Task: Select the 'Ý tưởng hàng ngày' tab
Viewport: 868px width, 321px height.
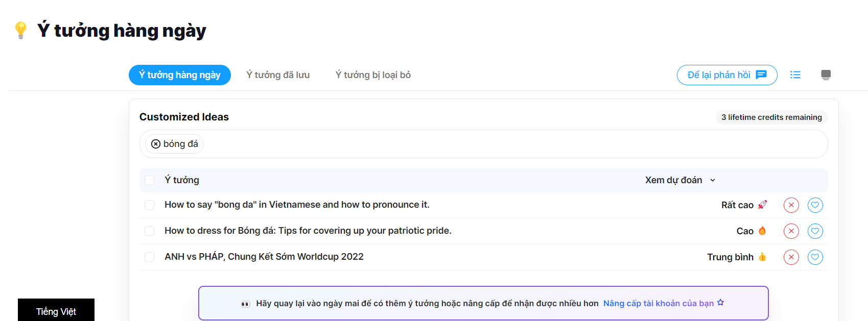Action: click(x=180, y=75)
